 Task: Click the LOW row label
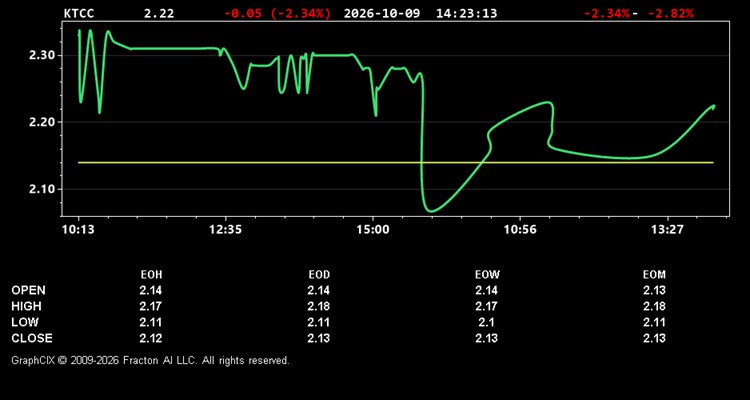click(25, 322)
